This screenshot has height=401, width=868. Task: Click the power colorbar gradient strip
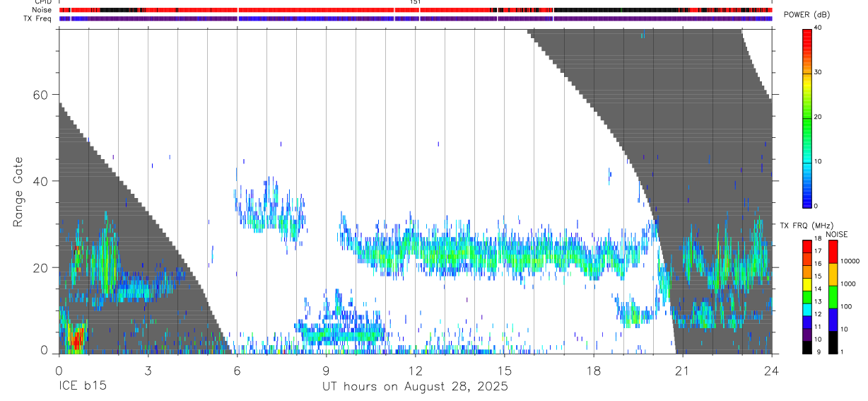click(x=807, y=117)
